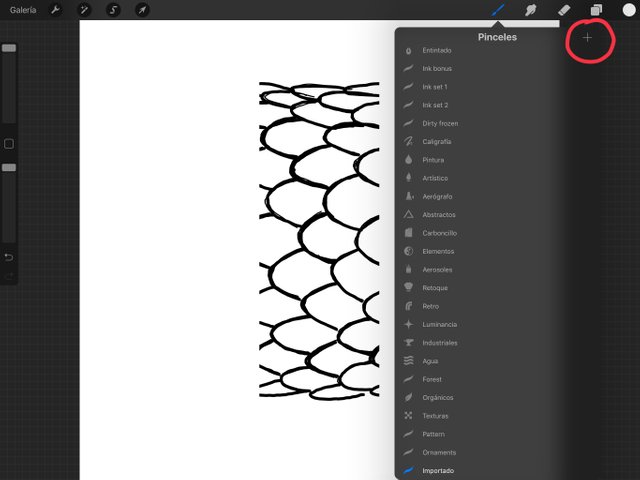Select the Eraser tool

click(x=564, y=10)
